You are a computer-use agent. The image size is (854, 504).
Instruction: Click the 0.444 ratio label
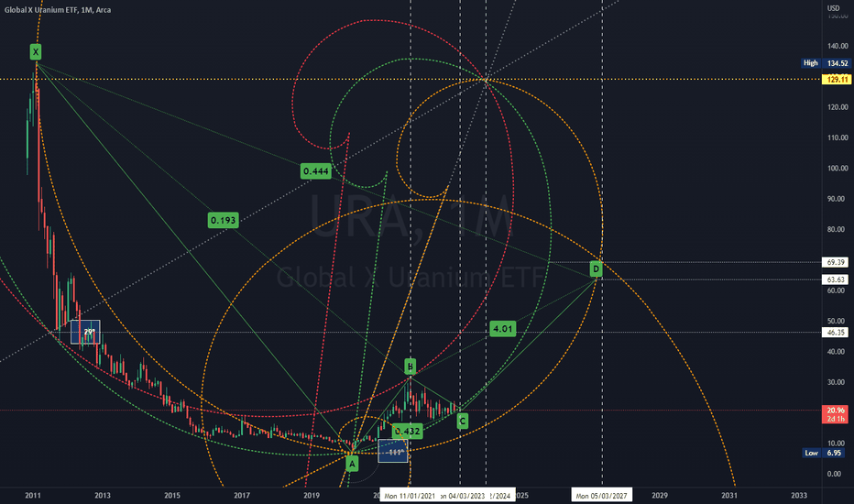tap(316, 171)
